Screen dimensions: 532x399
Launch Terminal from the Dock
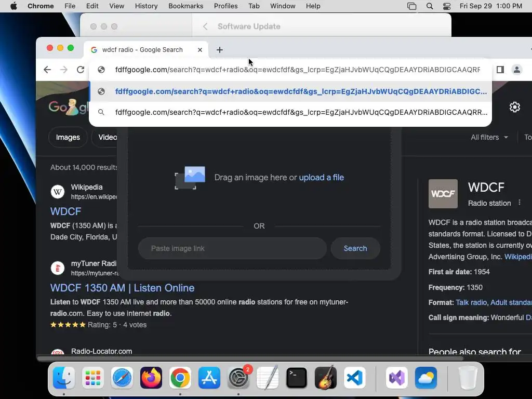(297, 378)
